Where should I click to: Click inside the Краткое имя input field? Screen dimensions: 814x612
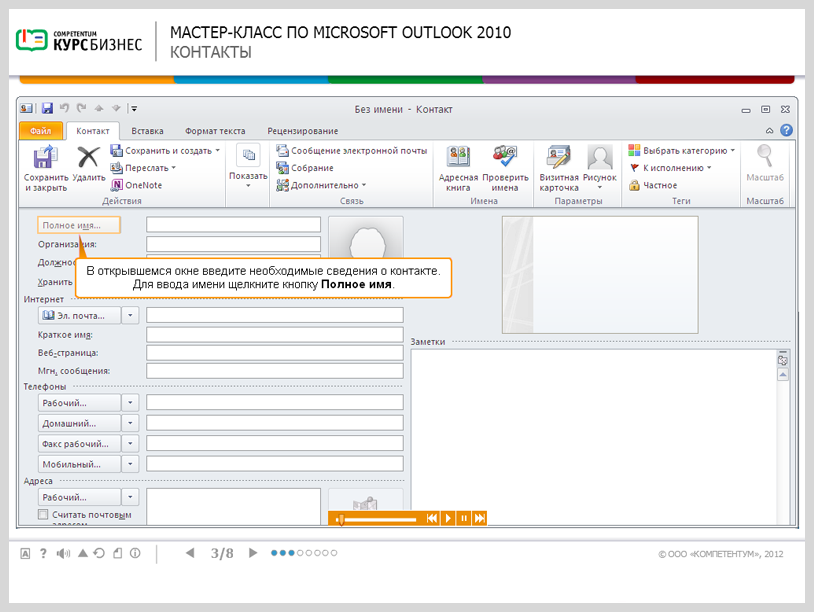275,335
